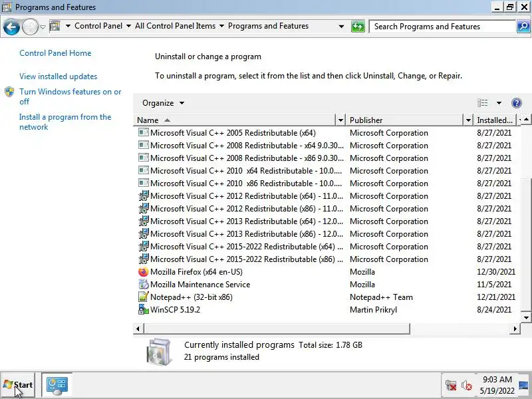The height and width of the screenshot is (399, 532).
Task: Click the muted volume tray icon
Action: 467,385
